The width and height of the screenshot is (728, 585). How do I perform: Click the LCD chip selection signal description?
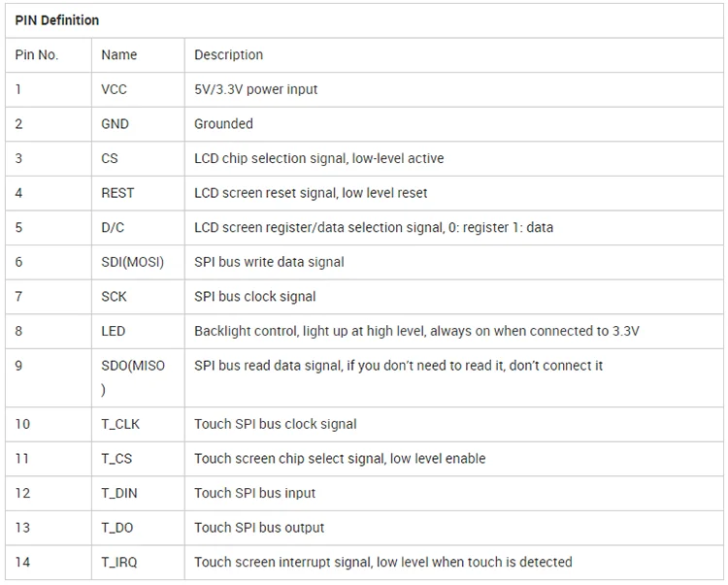click(318, 158)
